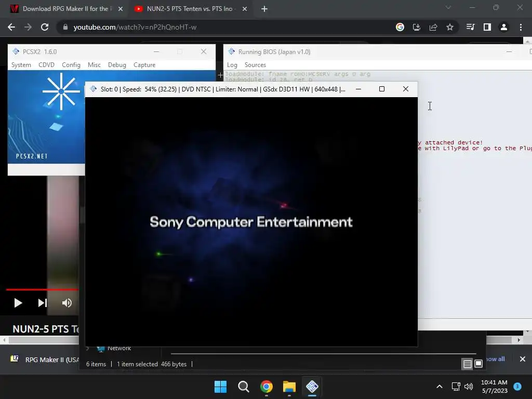The width and height of the screenshot is (532, 399).
Task: Select Network in Explorer navigation pane
Action: [119, 348]
